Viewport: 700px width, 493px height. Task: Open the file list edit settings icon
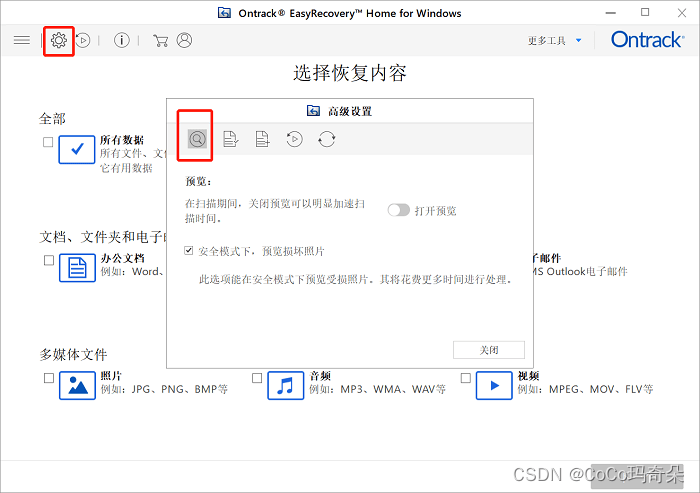click(230, 139)
